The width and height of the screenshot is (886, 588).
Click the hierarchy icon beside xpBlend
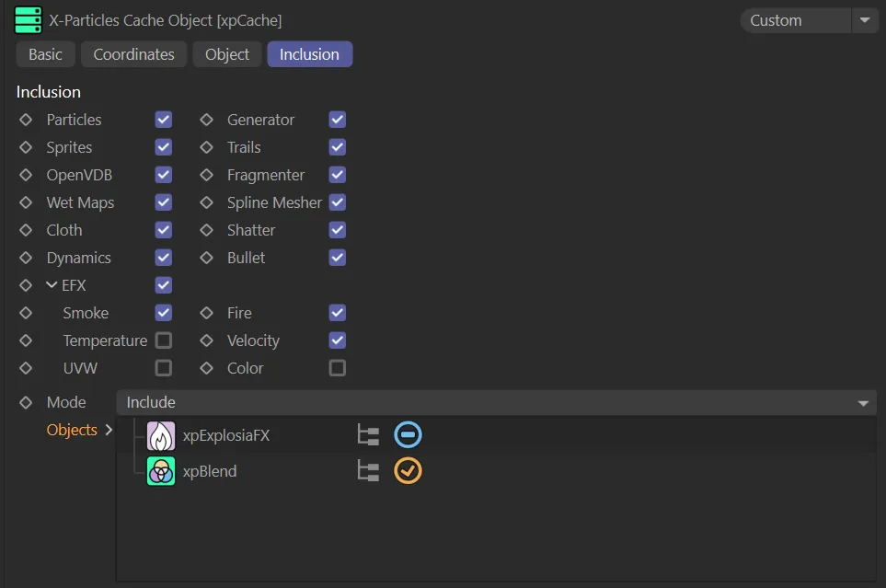368,471
